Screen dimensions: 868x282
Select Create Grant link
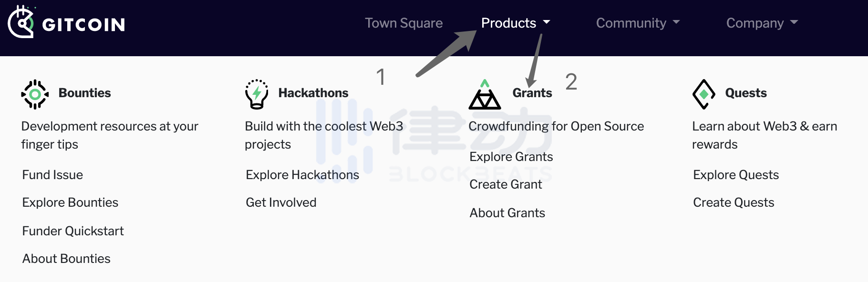tap(506, 184)
